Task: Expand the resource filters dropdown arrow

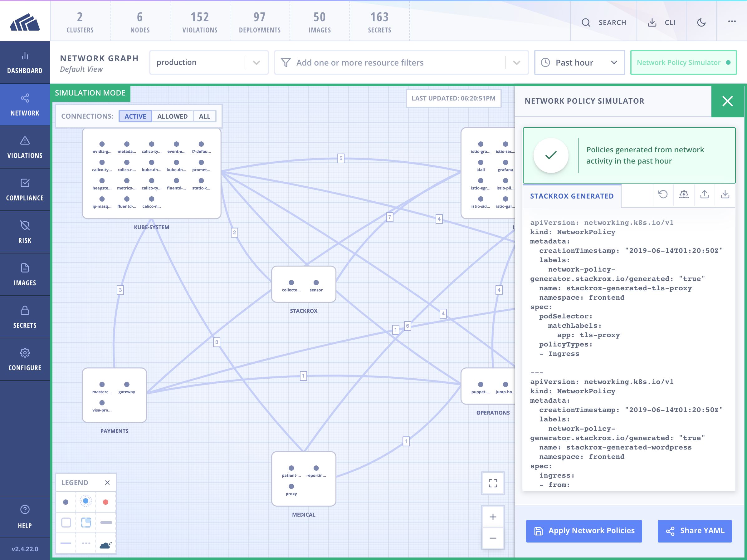Action: pos(517,62)
